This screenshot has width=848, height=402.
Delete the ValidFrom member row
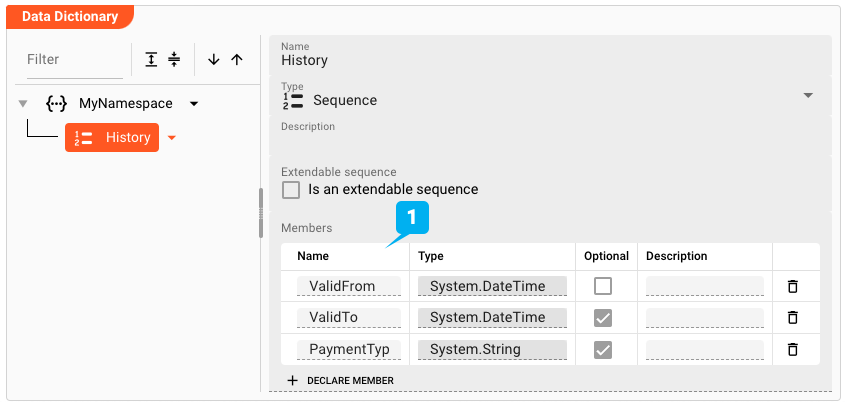[x=793, y=286]
